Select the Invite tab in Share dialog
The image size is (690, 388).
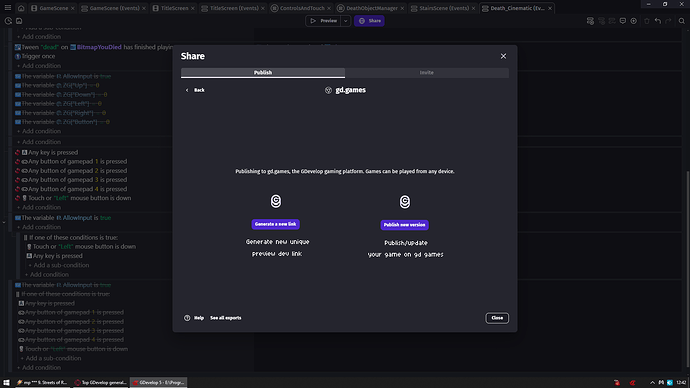tap(426, 73)
